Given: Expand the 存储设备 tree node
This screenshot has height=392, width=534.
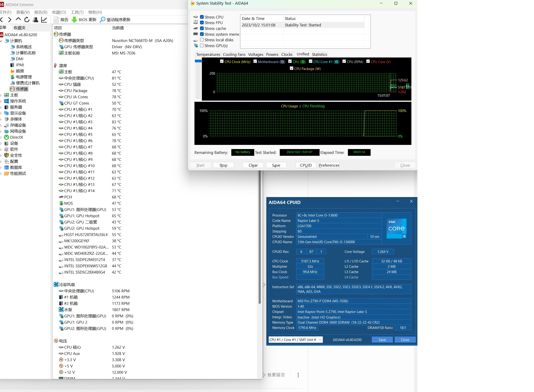Looking at the screenshot, I should pos(1,125).
